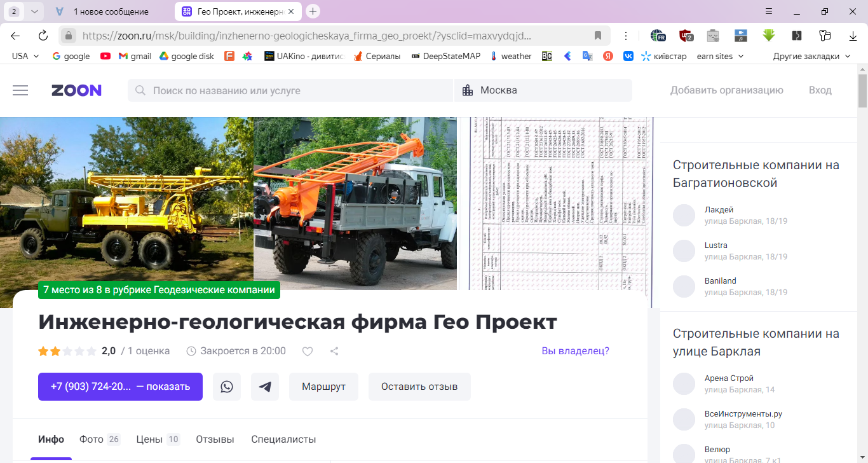Switch to the '1 новое сообщение' tab
The image size is (868, 463).
110,11
